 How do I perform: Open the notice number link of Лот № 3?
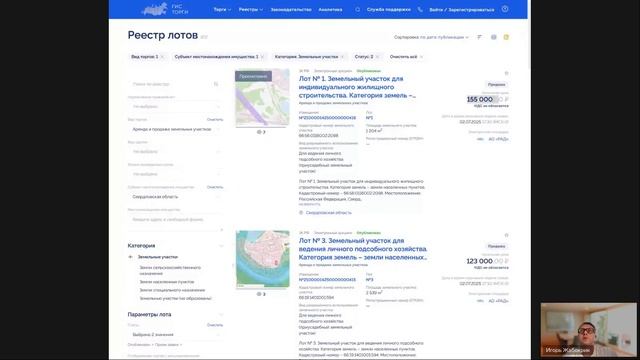[x=327, y=280]
